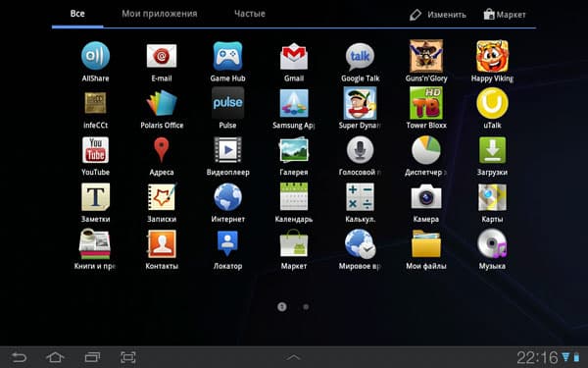Launch Samsung Apps store
Viewport: 588px width, 368px height.
click(x=294, y=103)
